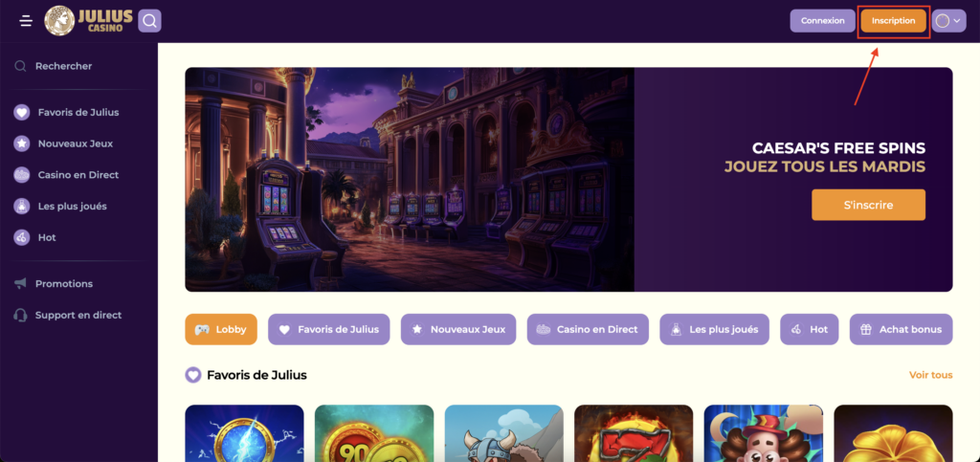Image resolution: width=980 pixels, height=462 pixels.
Task: Switch to the Nouveaux Jeux category tab
Action: pos(458,329)
